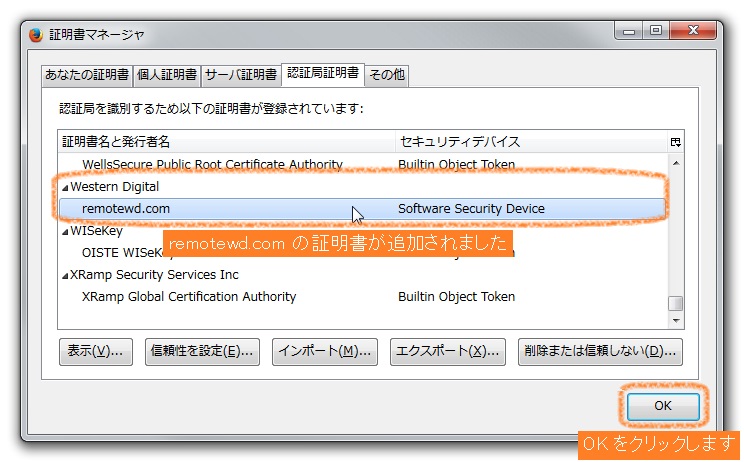The height and width of the screenshot is (462, 744).
Task: Click the 信頼性を設定(E)... button
Action: coord(202,351)
